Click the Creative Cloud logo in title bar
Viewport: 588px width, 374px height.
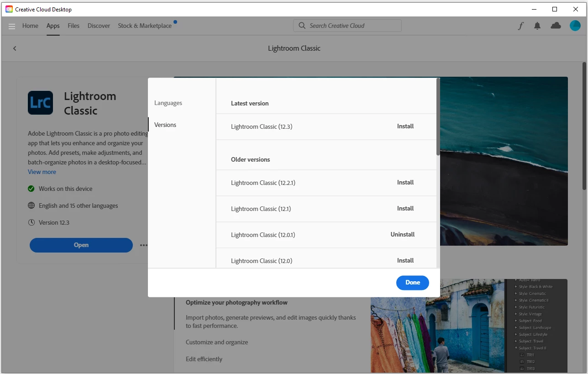(9, 9)
